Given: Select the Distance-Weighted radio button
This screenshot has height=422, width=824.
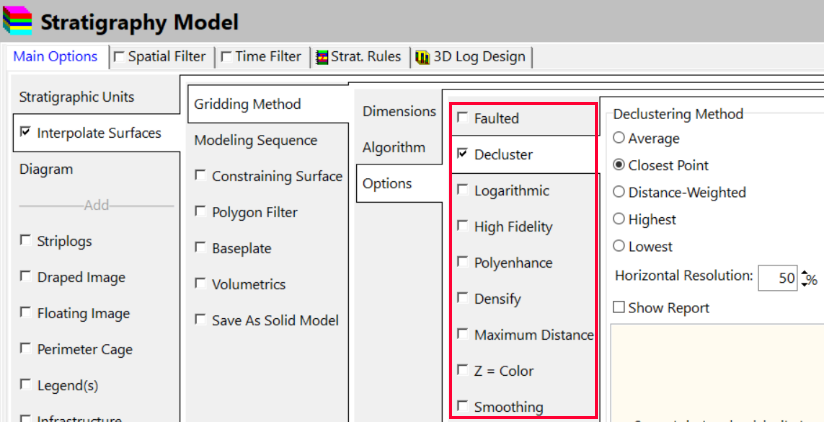Looking at the screenshot, I should pyautogui.click(x=620, y=192).
